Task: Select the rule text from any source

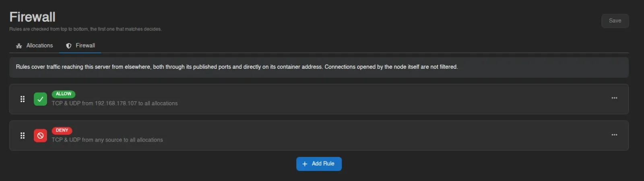Action: 107,140
